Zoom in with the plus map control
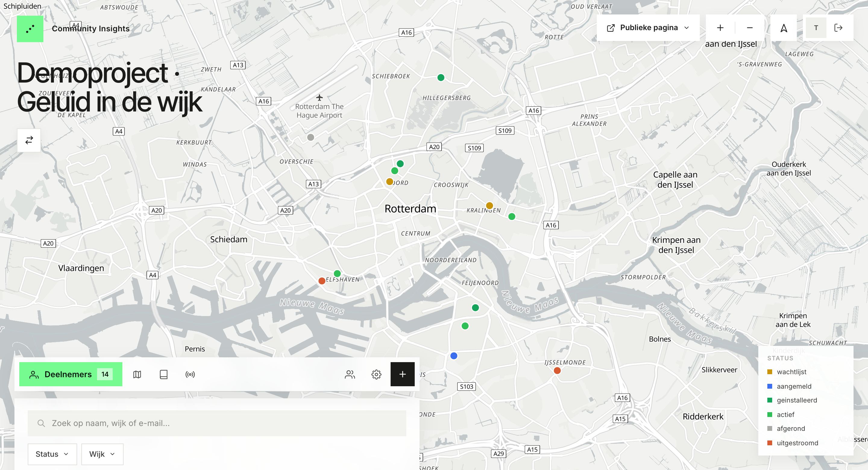868x470 pixels. pyautogui.click(x=720, y=28)
